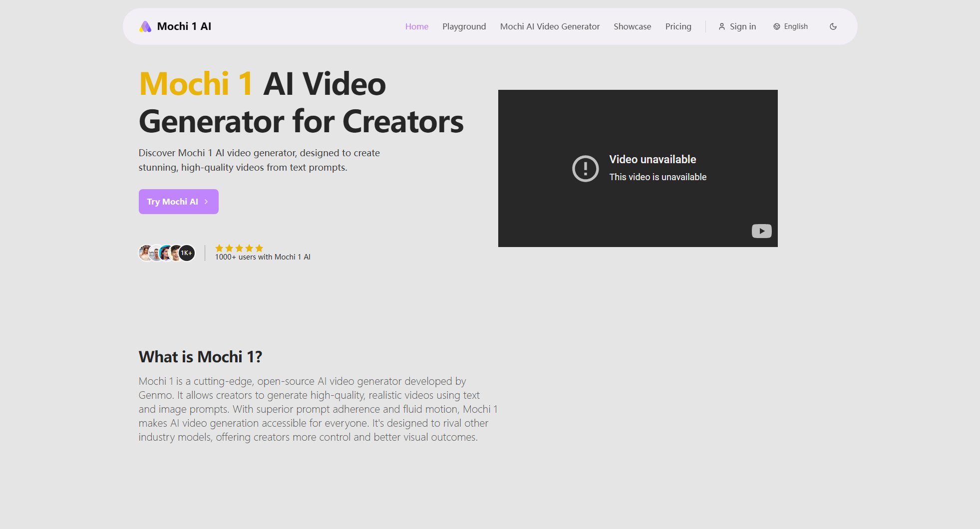Click the video unavailable warning icon

coord(585,168)
